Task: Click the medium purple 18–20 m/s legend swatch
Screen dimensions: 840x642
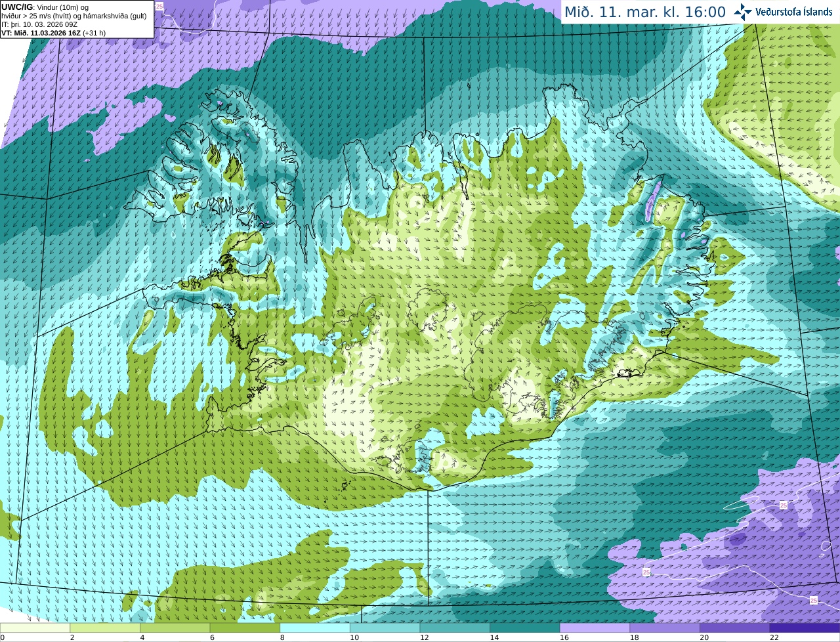Action: [x=665, y=628]
